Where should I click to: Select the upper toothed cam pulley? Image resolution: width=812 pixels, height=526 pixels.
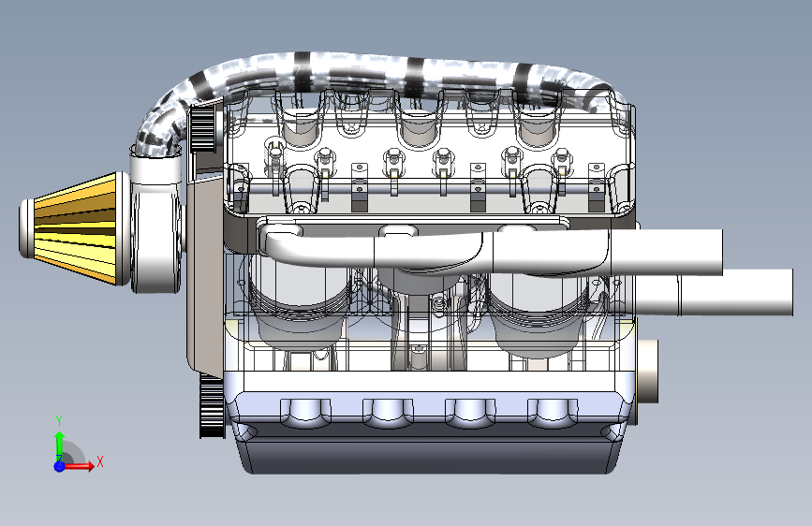(x=203, y=128)
